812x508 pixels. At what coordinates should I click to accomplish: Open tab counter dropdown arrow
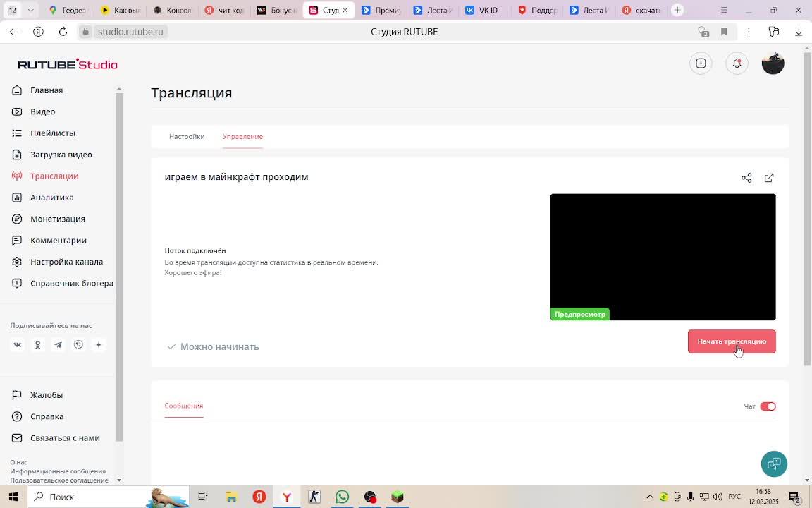(x=30, y=10)
